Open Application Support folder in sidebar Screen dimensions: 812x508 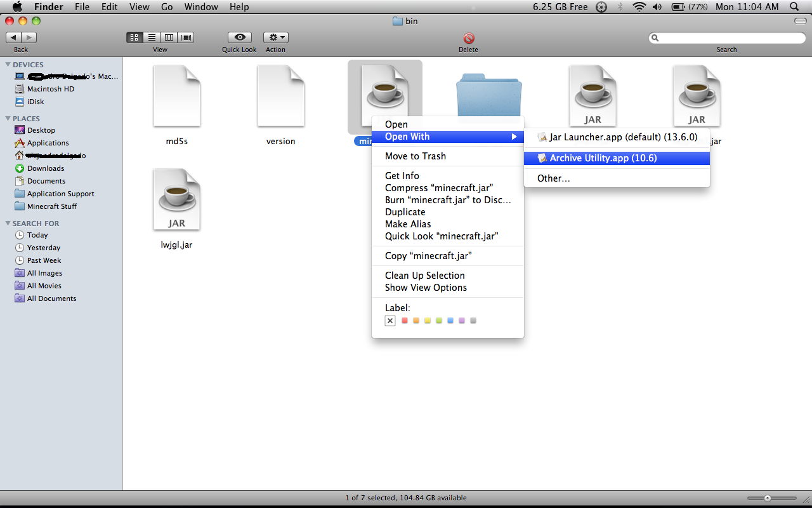pos(61,194)
